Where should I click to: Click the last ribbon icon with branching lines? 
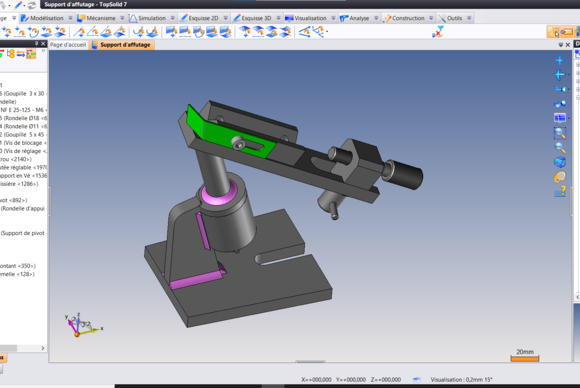coord(319,32)
